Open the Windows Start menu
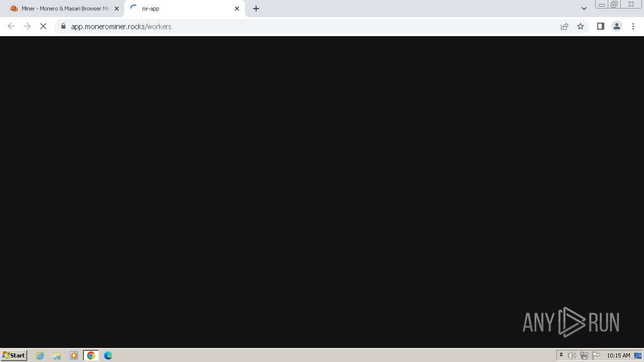 click(14, 355)
